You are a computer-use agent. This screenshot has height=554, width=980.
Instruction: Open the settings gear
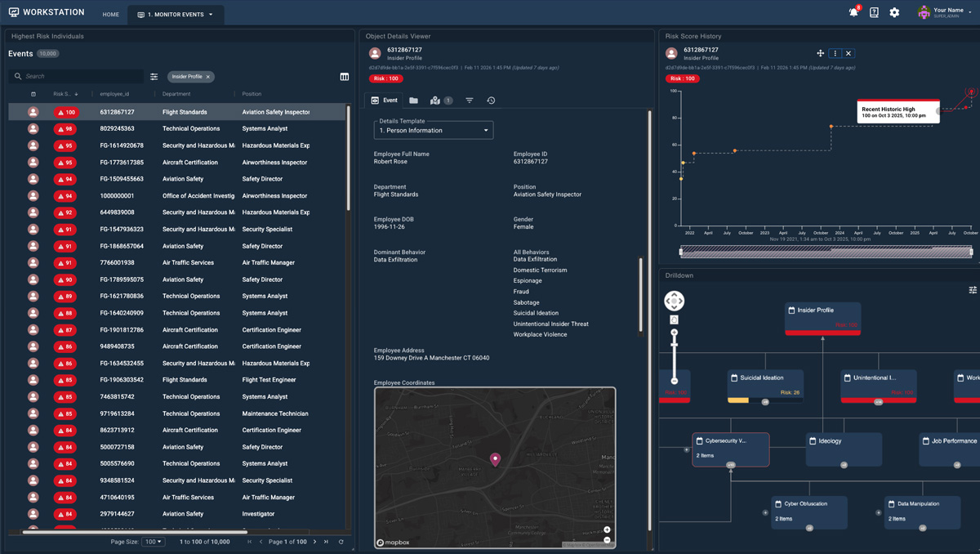[894, 12]
